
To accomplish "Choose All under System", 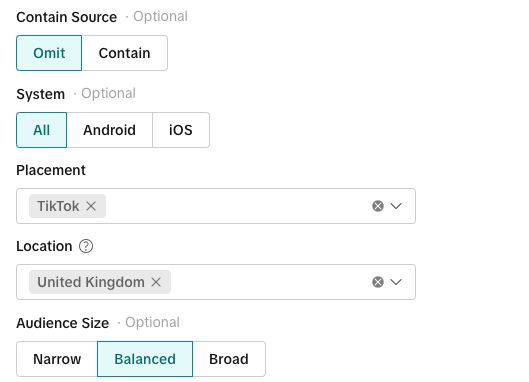I will pos(41,130).
